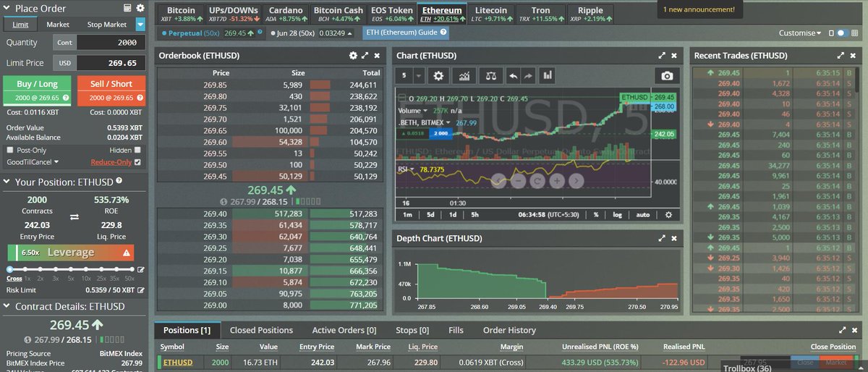The image size is (868, 372).
Task: Expand the Recent Trades panel to fullscreen
Action: [x=841, y=55]
